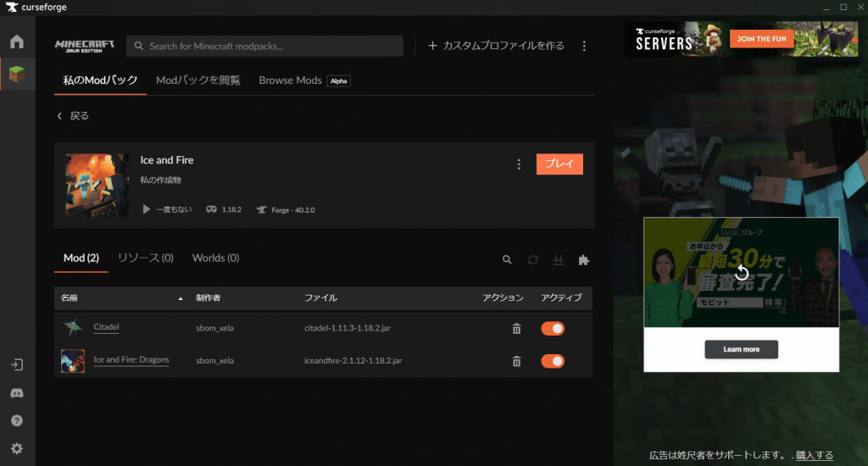The height and width of the screenshot is (466, 868).
Task: Click the Minecraft modpacks search field
Action: click(x=264, y=46)
